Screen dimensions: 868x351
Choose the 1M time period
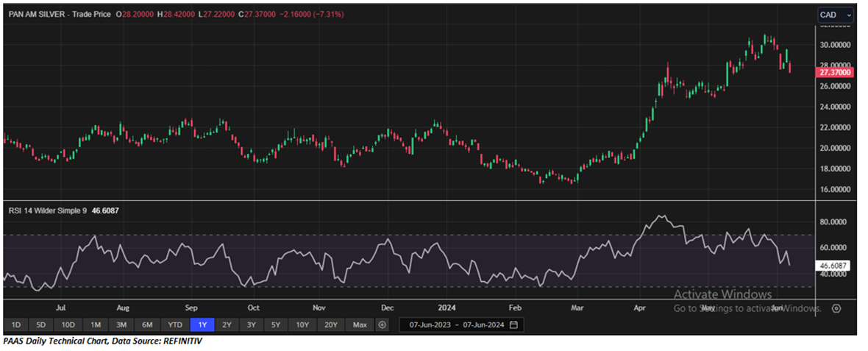tap(96, 325)
